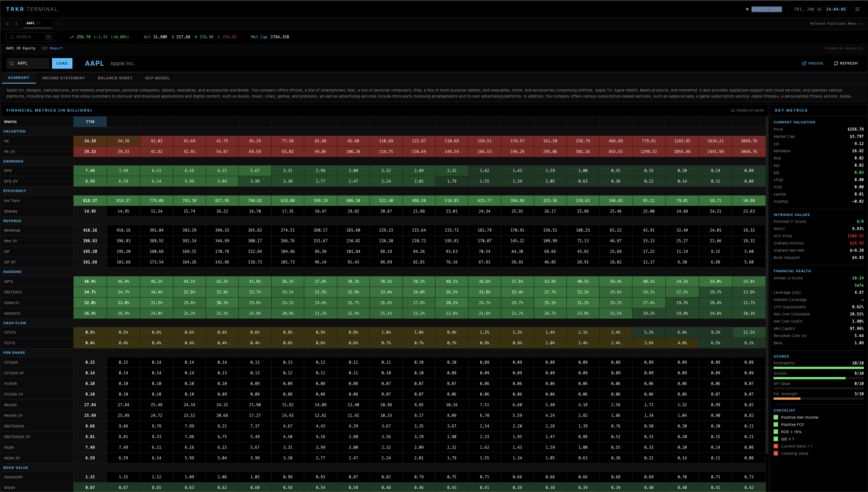Expand the Related Functions Menu dropdown
Viewport: 868px width, 492px height.
(836, 24)
